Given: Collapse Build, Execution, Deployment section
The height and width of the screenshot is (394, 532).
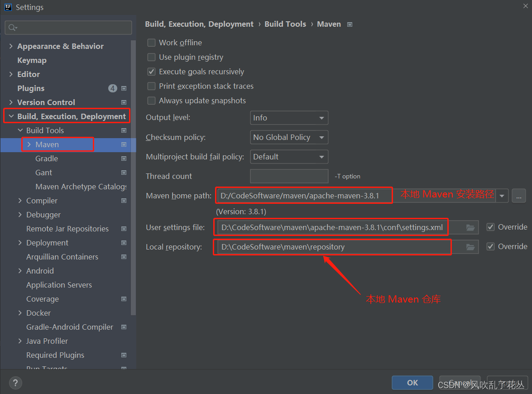Looking at the screenshot, I should tap(11, 116).
